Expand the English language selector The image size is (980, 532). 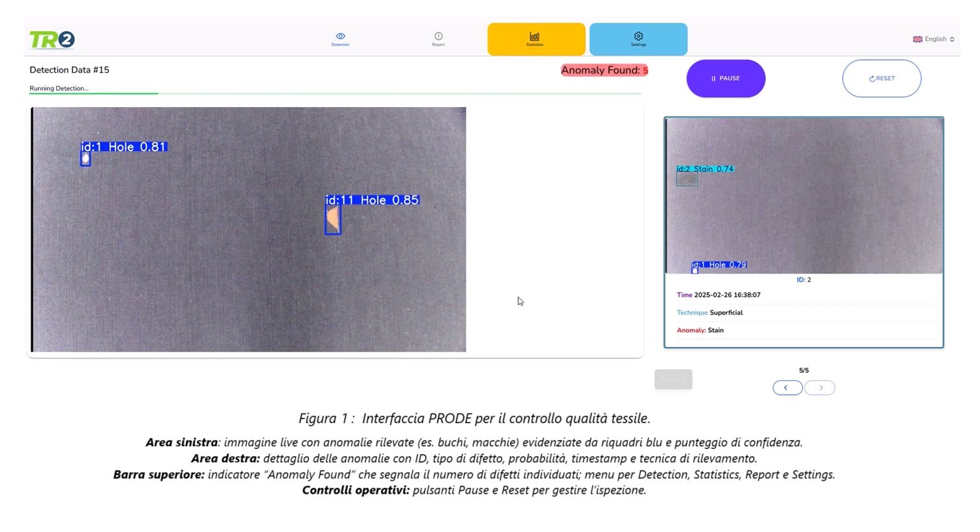pos(933,40)
